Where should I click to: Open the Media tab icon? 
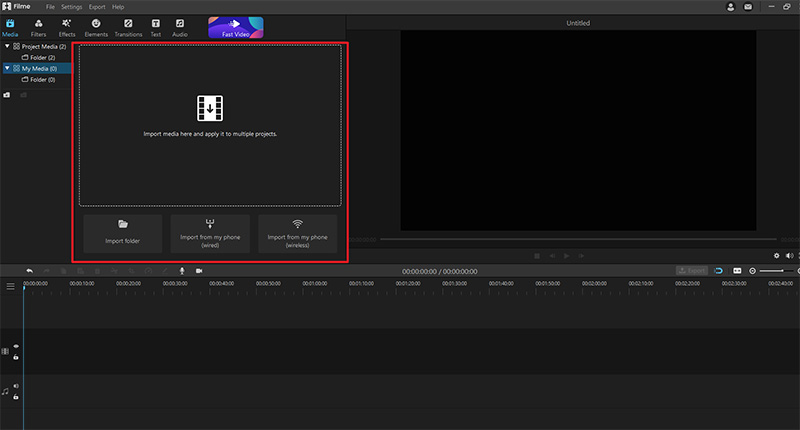pyautogui.click(x=10, y=28)
